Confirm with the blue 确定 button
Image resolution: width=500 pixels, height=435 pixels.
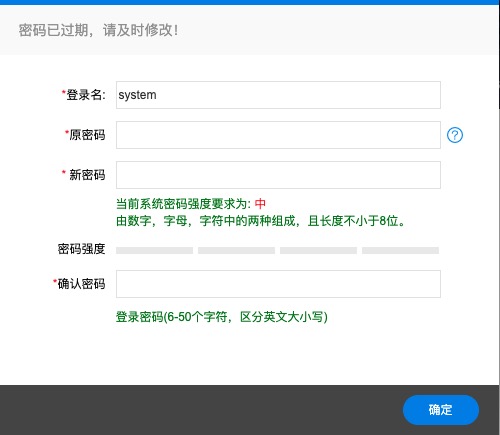[x=441, y=410]
